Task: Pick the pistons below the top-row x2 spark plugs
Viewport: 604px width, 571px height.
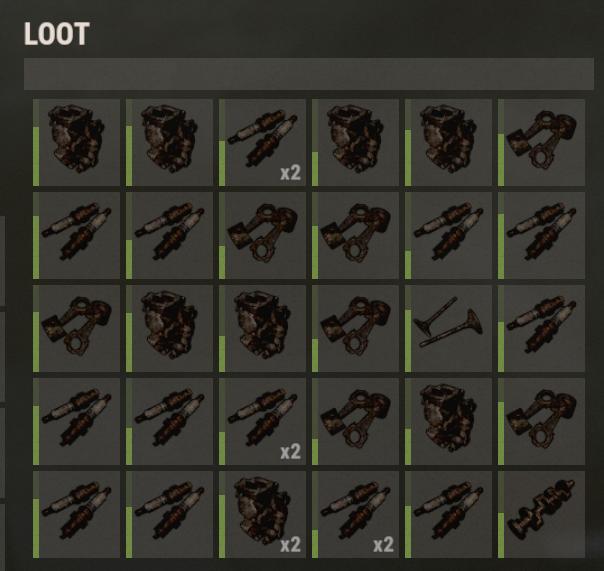Action: [x=262, y=235]
